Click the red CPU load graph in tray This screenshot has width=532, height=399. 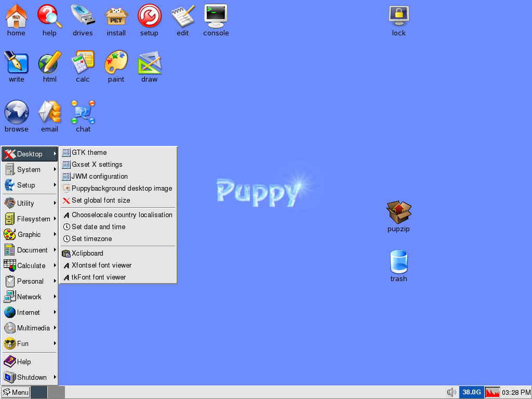tap(493, 393)
